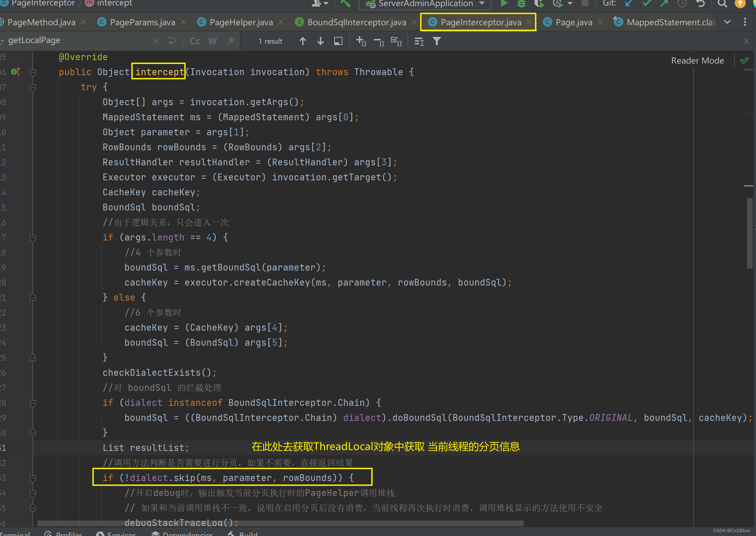This screenshot has width=756, height=536.
Task: Click the Reader Mode label
Action: coord(697,60)
